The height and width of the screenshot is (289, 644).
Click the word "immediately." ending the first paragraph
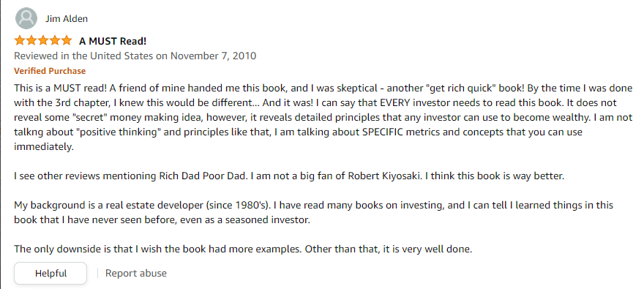(43, 147)
